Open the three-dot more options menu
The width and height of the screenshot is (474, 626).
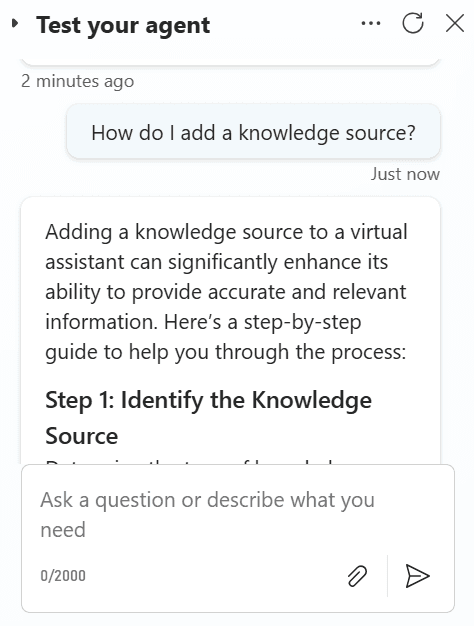(371, 24)
